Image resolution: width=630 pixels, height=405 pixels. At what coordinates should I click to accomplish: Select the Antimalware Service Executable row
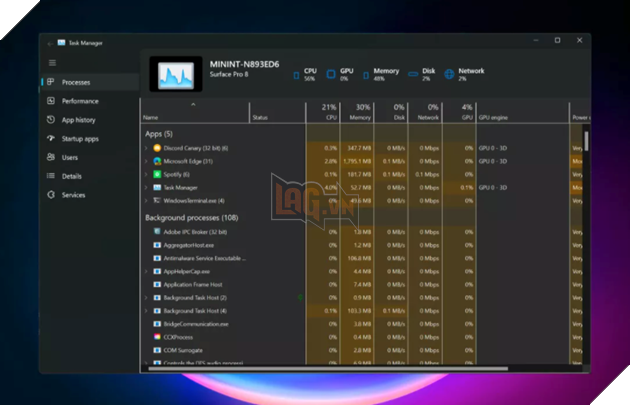click(x=362, y=258)
